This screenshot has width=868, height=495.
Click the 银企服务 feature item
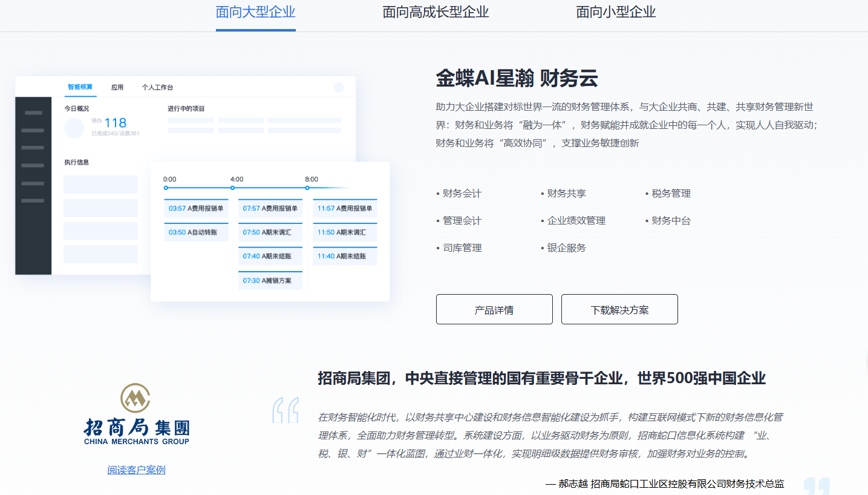(x=566, y=248)
